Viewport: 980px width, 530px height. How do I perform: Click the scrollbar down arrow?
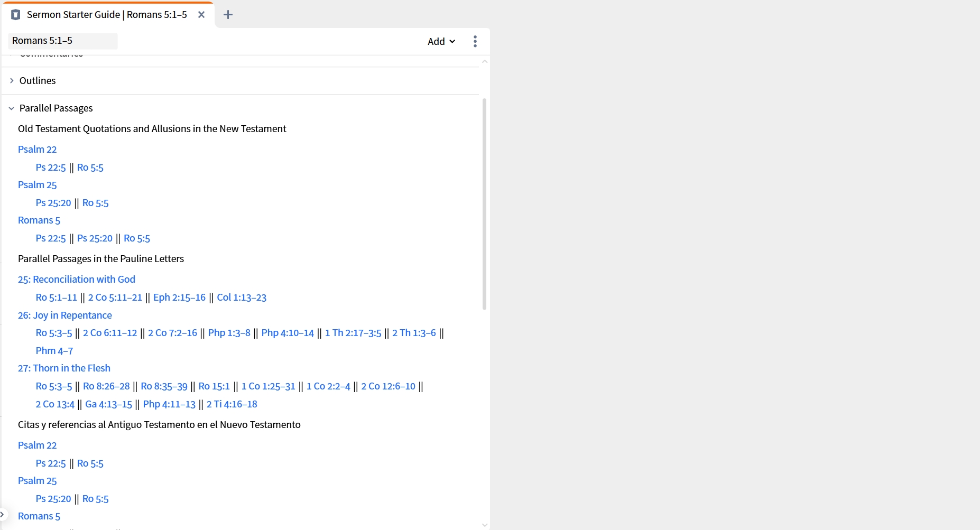(x=485, y=525)
